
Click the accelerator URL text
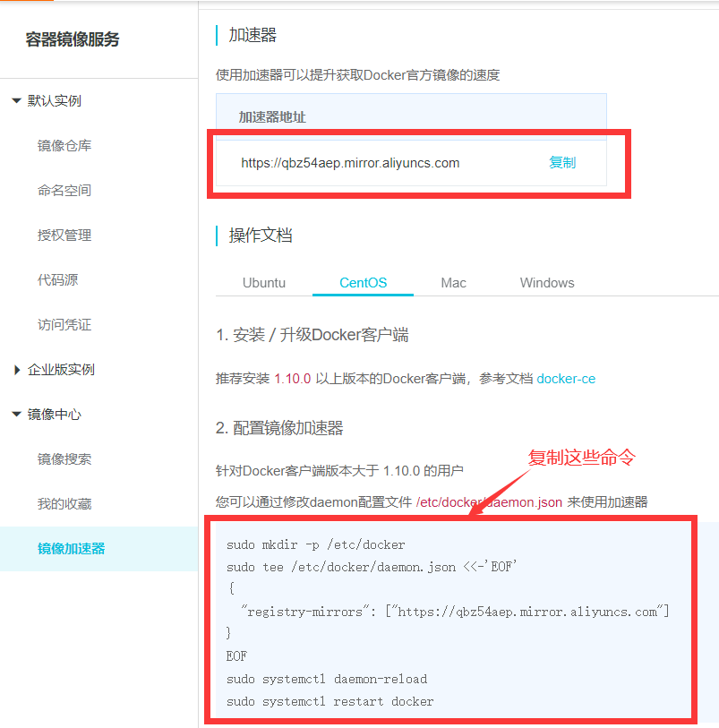pos(350,163)
